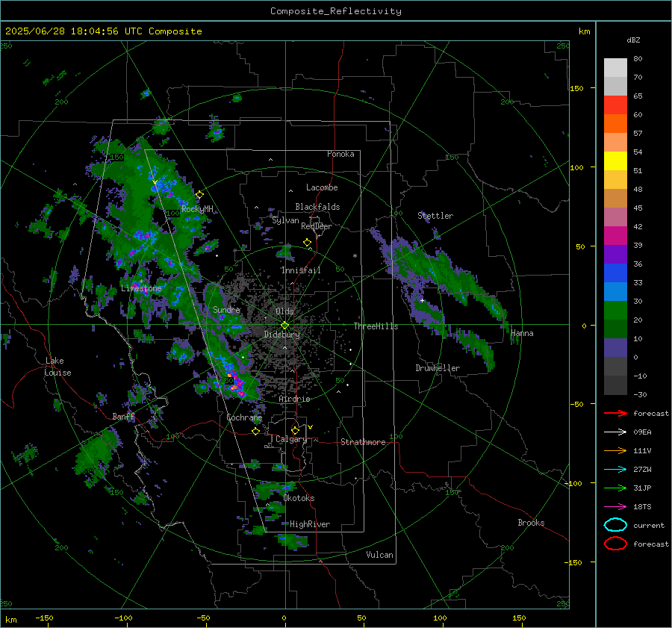
Task: Click the Limestone label
Action: pos(141,288)
